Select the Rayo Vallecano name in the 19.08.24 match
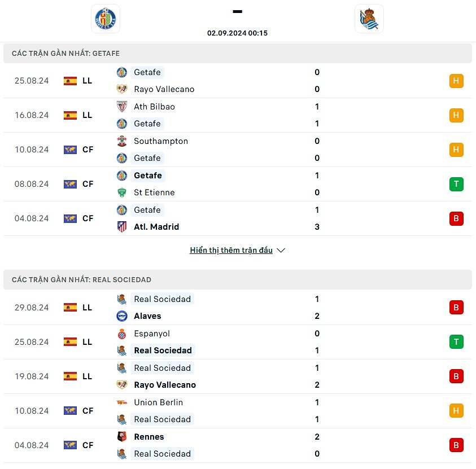This screenshot has height=469, width=476. point(165,385)
